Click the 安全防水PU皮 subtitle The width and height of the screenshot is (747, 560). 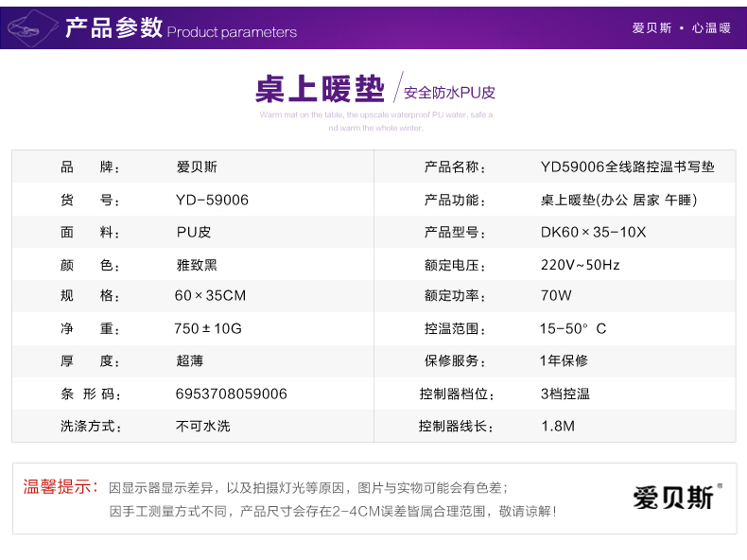click(x=449, y=93)
